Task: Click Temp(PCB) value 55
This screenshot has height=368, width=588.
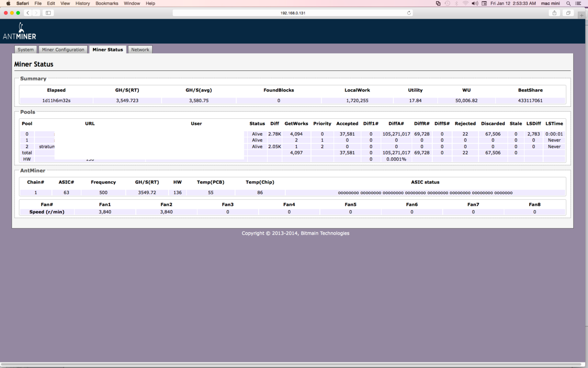Action: pos(210,193)
